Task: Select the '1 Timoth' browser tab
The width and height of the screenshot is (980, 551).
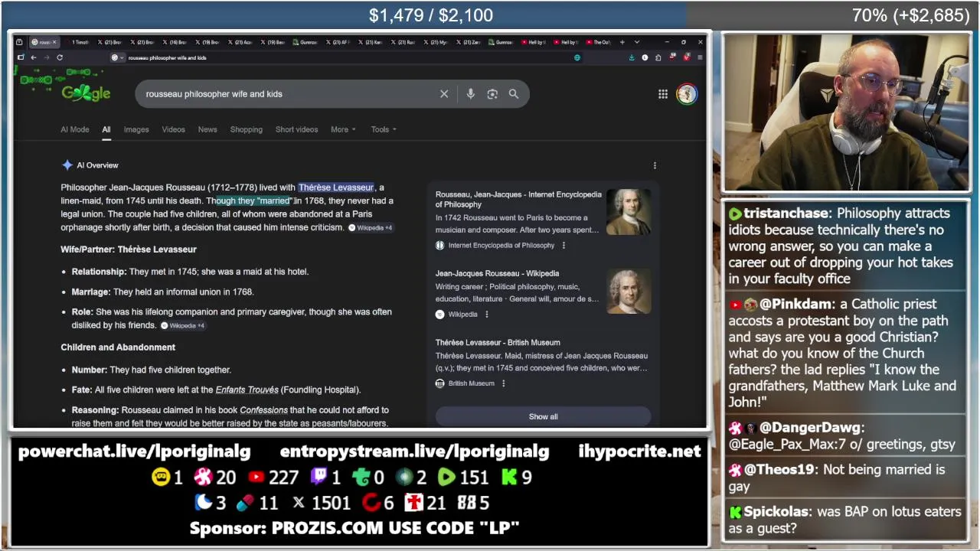Action: 79,42
